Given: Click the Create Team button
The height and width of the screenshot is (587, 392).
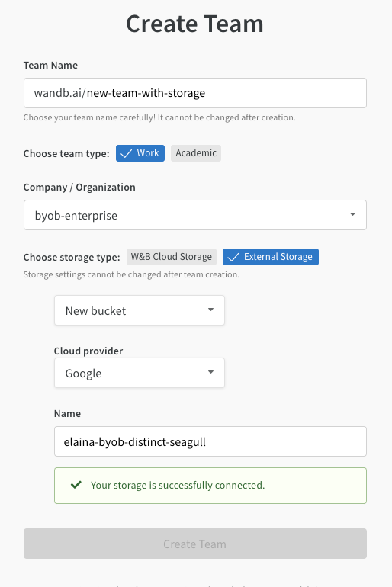Looking at the screenshot, I should tap(195, 544).
